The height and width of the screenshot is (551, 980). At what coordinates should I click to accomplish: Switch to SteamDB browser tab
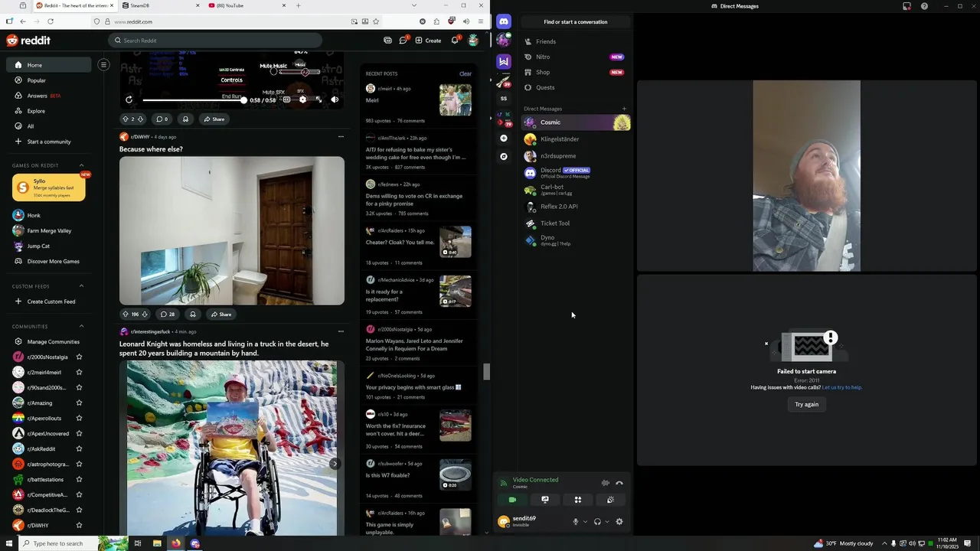tap(159, 5)
